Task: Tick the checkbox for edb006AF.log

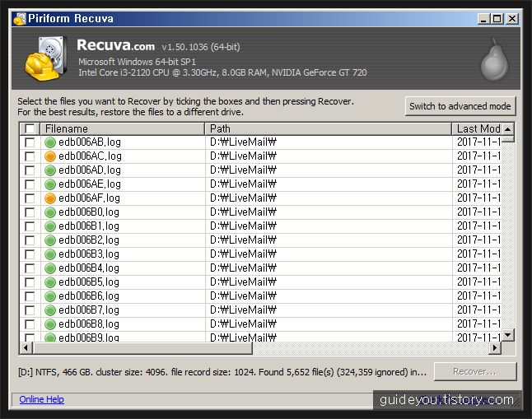Action: pyautogui.click(x=30, y=198)
